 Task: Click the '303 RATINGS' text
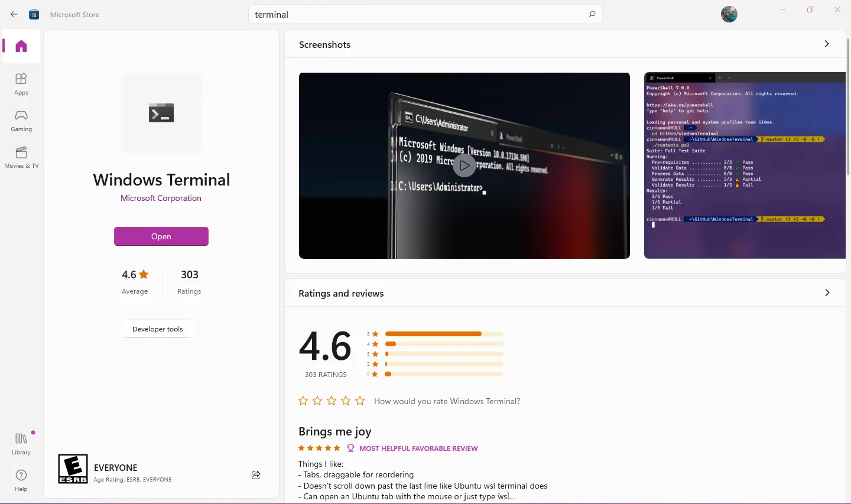point(326,375)
